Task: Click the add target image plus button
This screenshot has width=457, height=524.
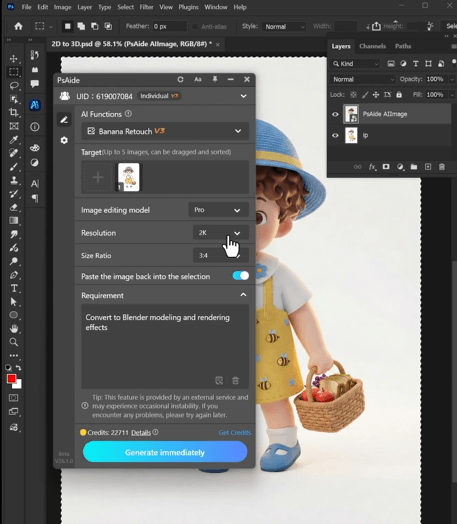Action: coord(98,177)
